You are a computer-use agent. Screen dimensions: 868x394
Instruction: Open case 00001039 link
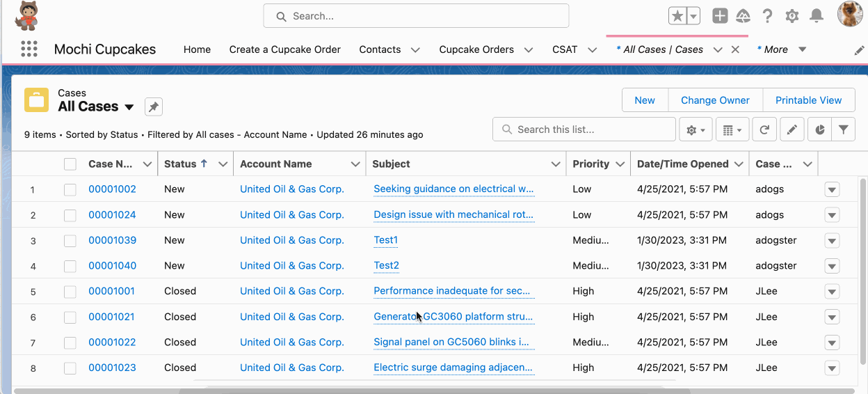(112, 240)
